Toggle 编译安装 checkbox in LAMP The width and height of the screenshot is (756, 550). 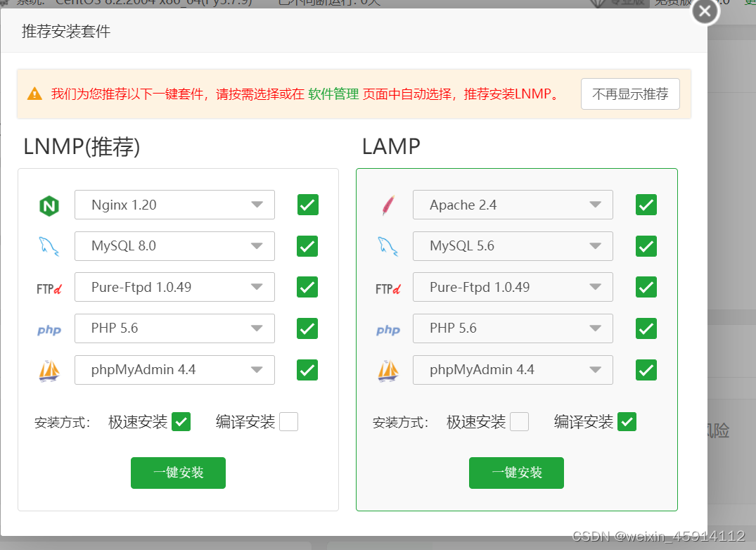tap(627, 422)
